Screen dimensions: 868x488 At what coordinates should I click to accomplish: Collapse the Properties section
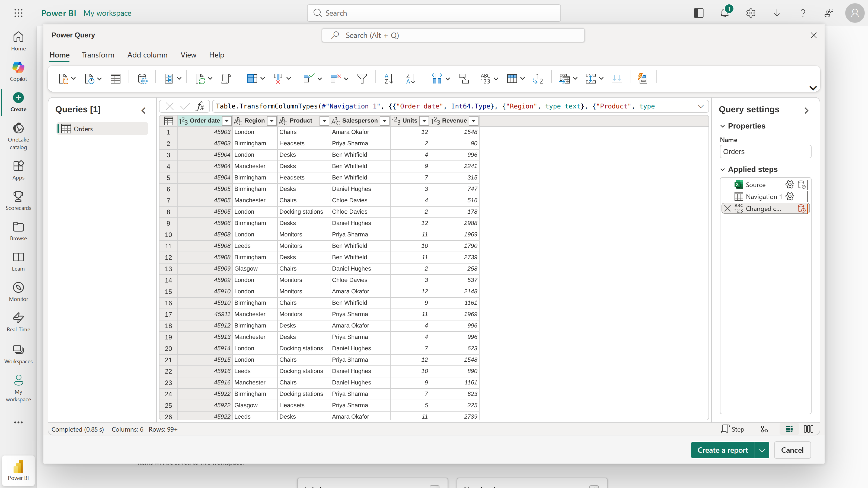pyautogui.click(x=722, y=126)
